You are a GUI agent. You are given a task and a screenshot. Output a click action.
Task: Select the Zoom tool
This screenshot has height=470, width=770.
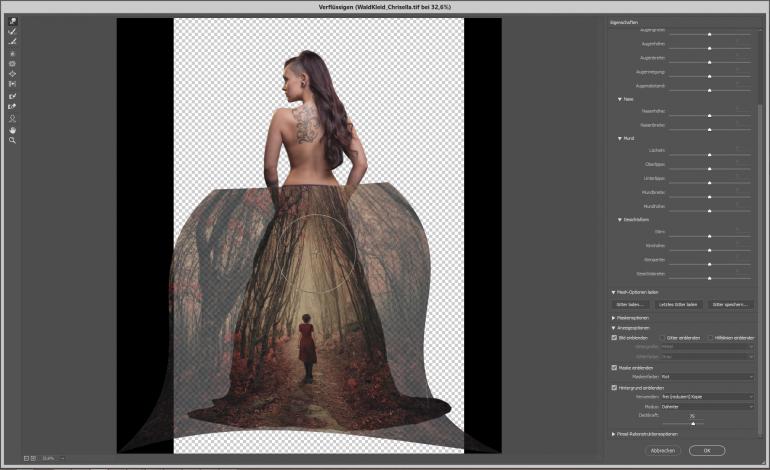tap(12, 140)
